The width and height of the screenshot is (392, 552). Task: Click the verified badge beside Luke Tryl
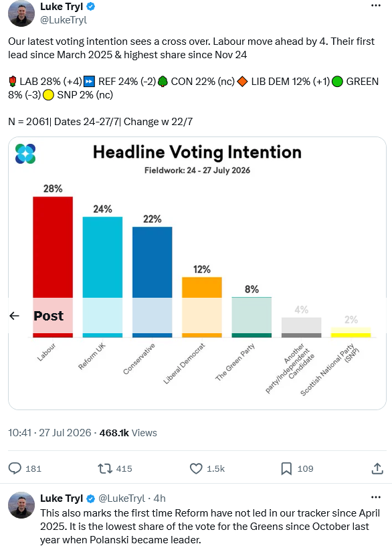[x=91, y=6]
